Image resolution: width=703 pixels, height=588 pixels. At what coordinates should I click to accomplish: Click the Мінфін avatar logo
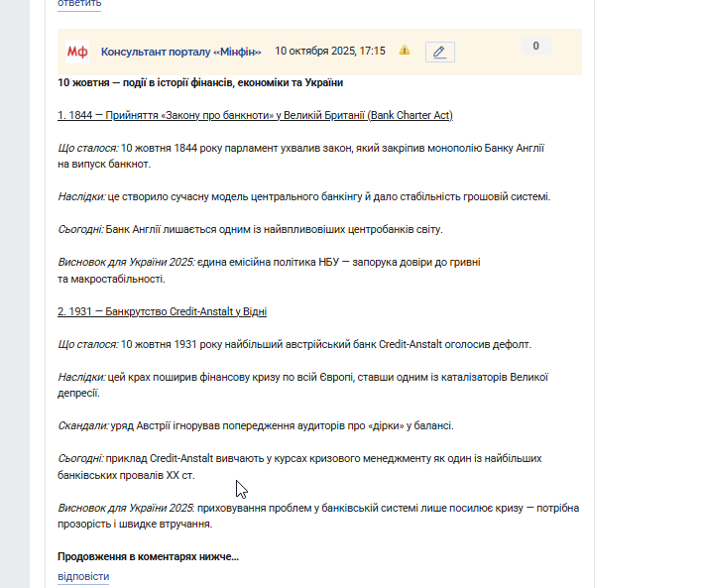(x=77, y=52)
